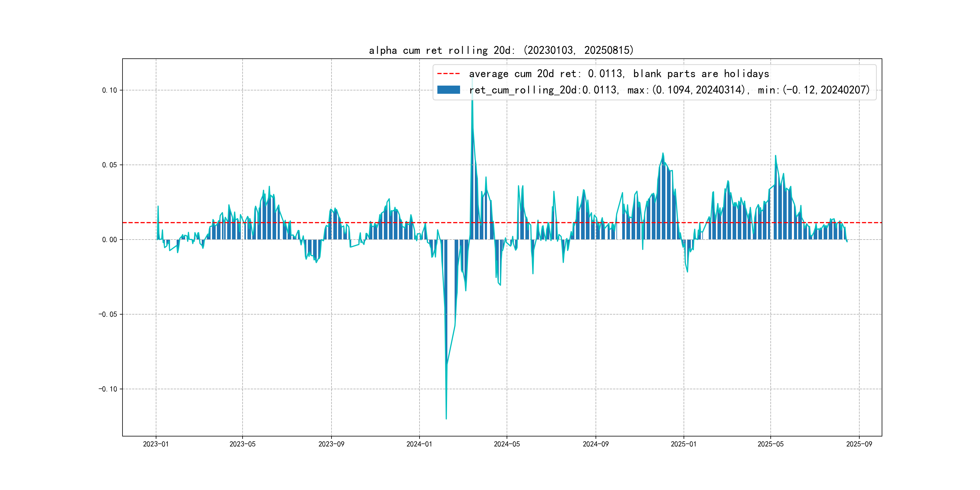
Task: Click the -0.05 y-axis tick label
Action: click(108, 314)
